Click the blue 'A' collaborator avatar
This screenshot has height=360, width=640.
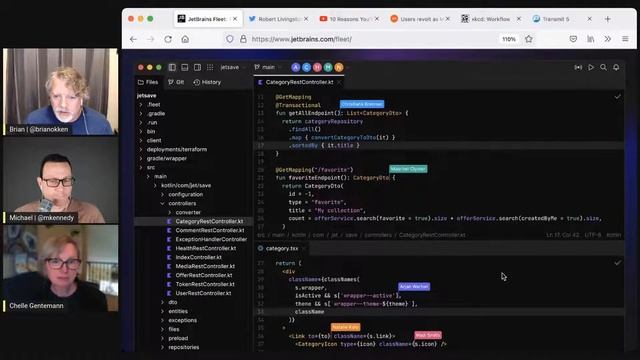296,67
